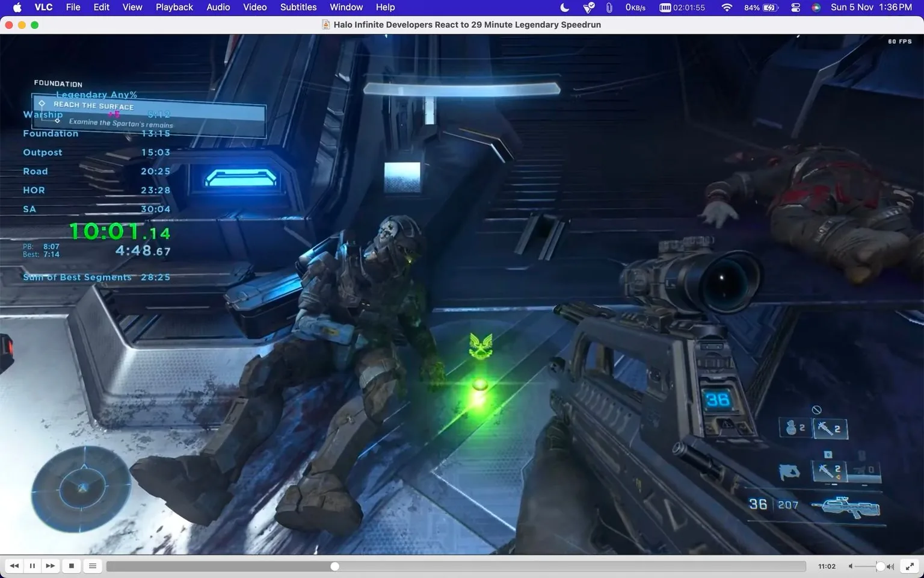Toggle dark mode via the moon icon
Viewport: 924px width, 578px height.
click(x=564, y=8)
